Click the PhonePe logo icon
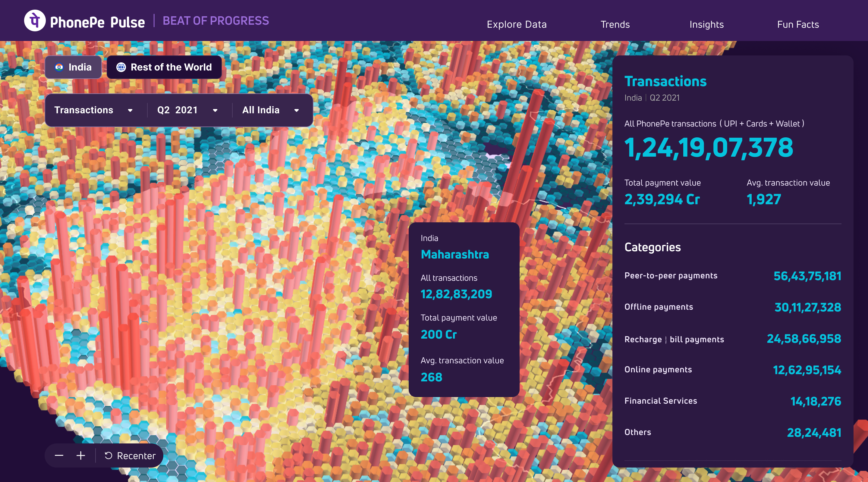The width and height of the screenshot is (868, 482). click(35, 21)
